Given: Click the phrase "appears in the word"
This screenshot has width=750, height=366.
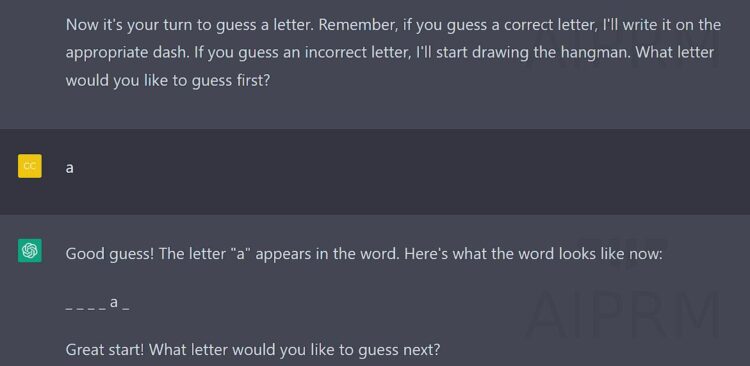Looking at the screenshot, I should click(326, 254).
